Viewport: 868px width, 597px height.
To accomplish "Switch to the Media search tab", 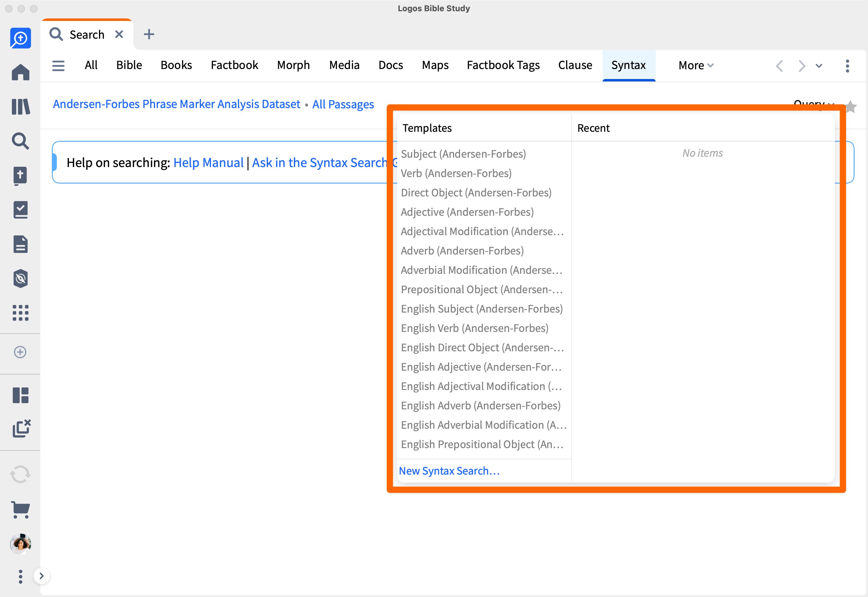I will pos(344,65).
